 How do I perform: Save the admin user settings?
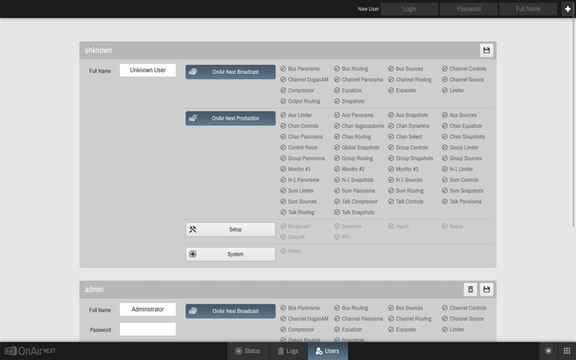click(486, 289)
